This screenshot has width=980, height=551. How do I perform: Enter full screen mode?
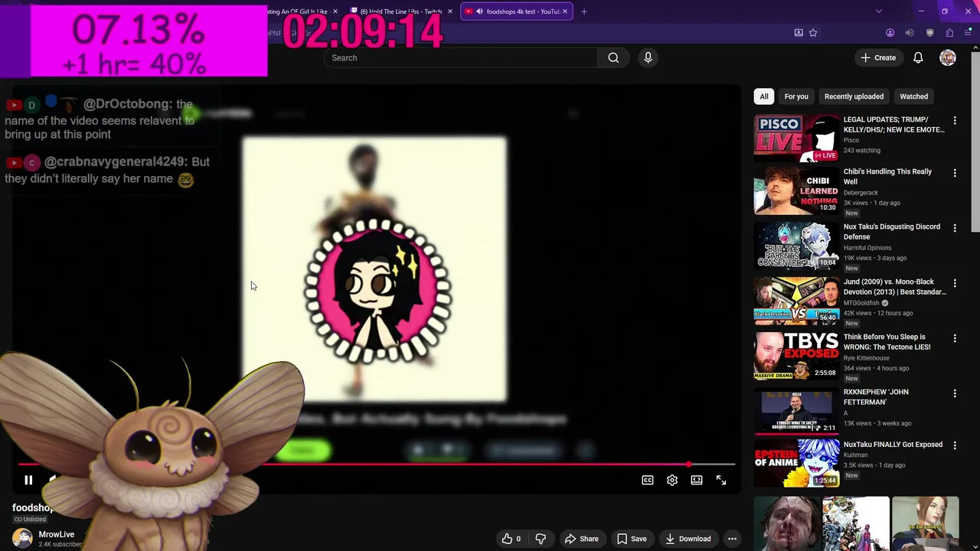point(721,480)
